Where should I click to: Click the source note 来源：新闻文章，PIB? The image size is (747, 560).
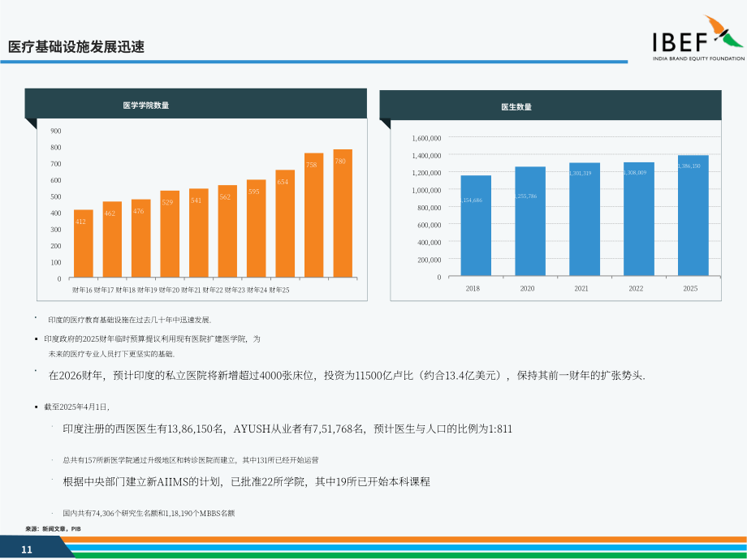tap(53, 529)
